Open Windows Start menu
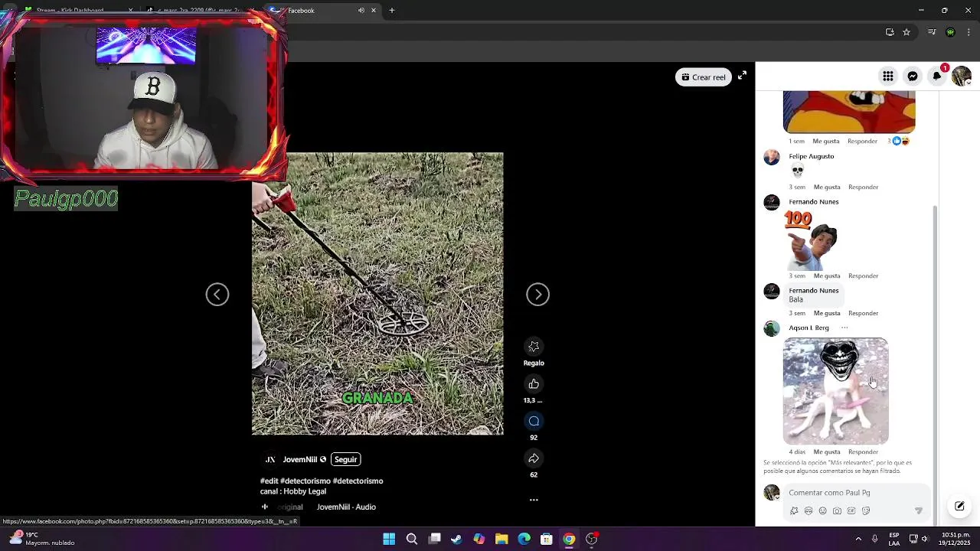Image resolution: width=980 pixels, height=551 pixels. point(389,539)
